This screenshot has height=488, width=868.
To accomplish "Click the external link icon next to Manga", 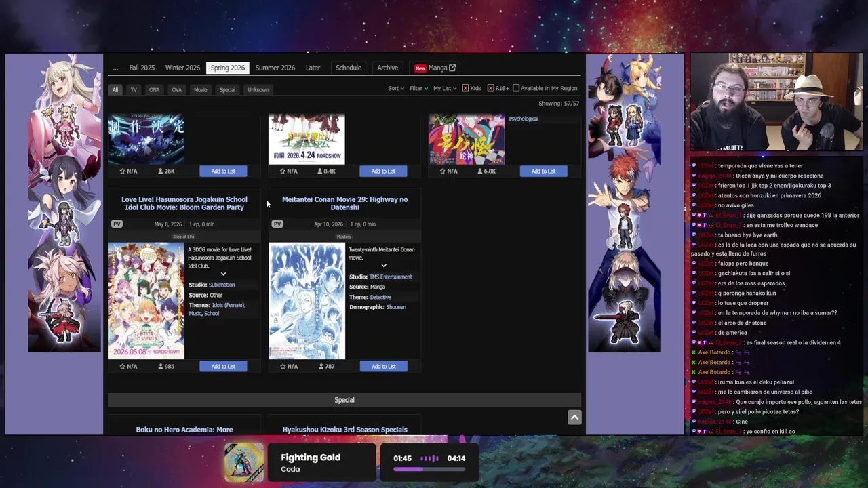I will [x=452, y=68].
